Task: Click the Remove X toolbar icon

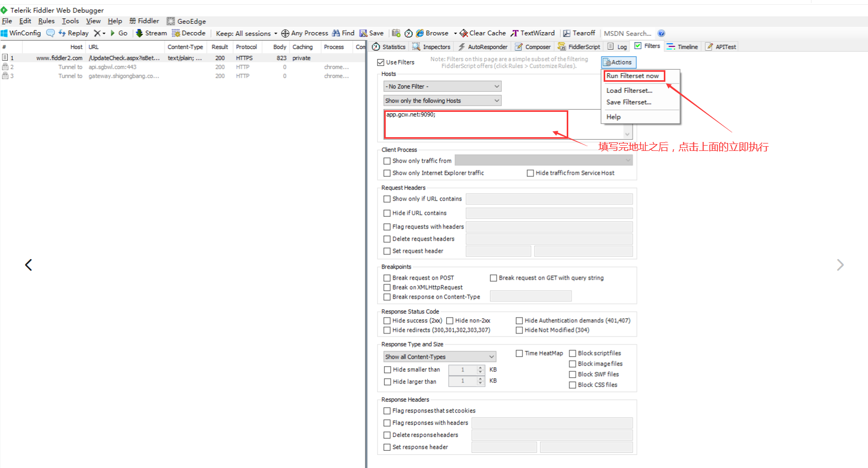Action: (97, 33)
